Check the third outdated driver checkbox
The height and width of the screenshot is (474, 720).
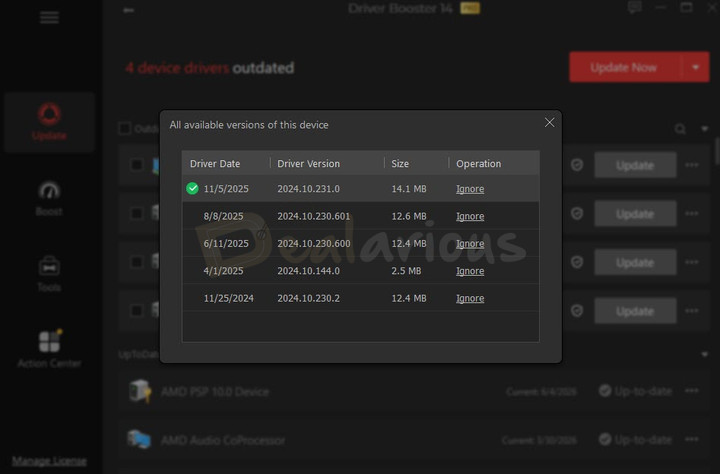[x=136, y=262]
